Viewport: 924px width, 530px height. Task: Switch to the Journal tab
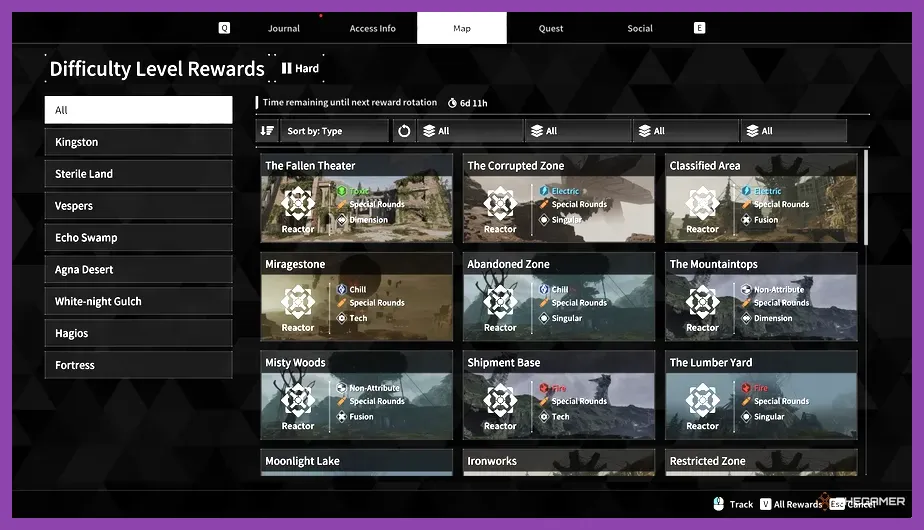pos(283,28)
